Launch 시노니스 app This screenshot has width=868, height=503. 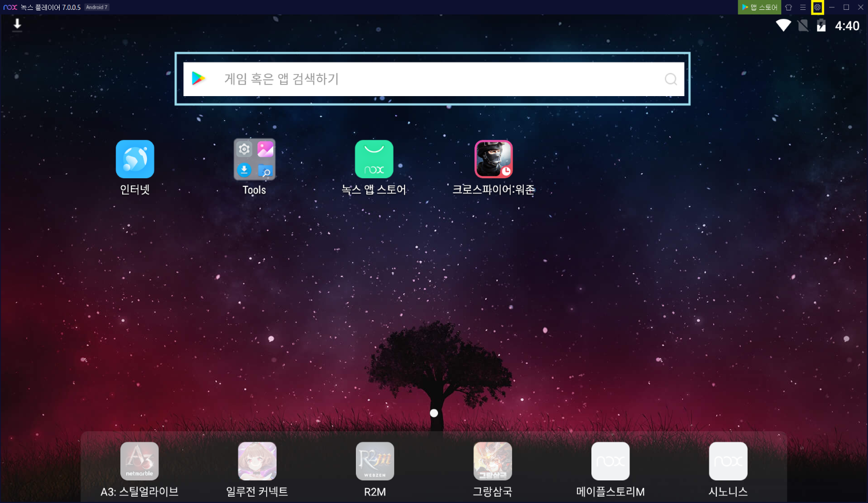(x=728, y=461)
